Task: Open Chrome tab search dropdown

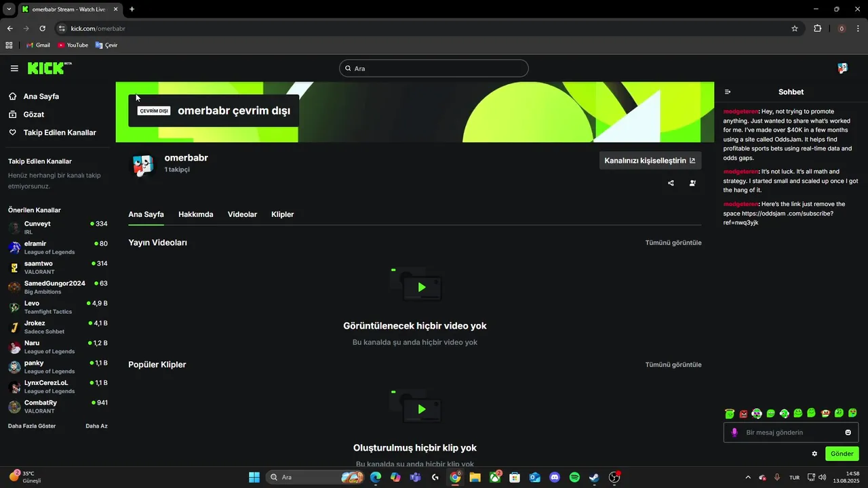Action: pyautogui.click(x=9, y=9)
